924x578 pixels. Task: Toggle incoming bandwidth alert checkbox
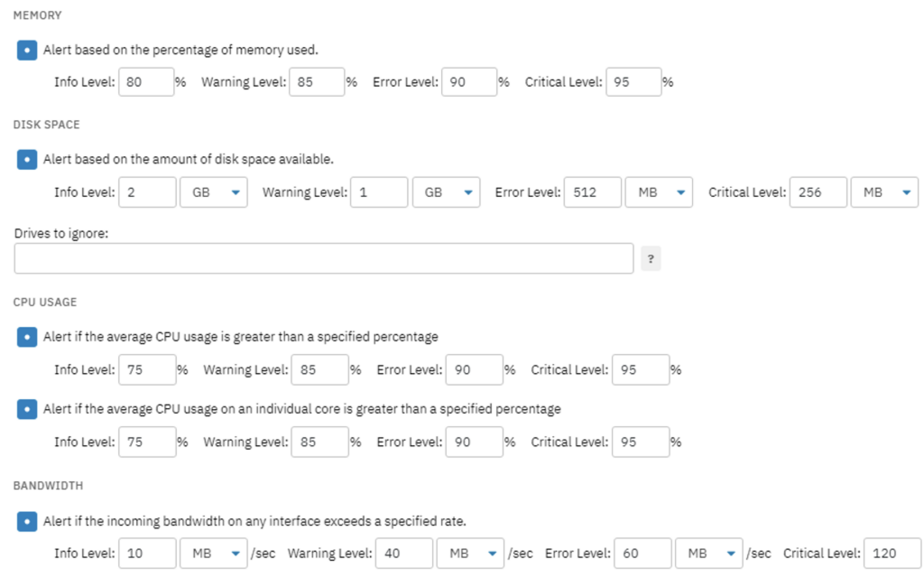[27, 521]
